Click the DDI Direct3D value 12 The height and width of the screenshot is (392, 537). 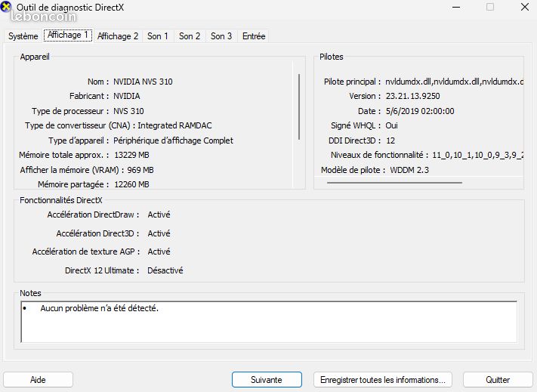(x=390, y=140)
